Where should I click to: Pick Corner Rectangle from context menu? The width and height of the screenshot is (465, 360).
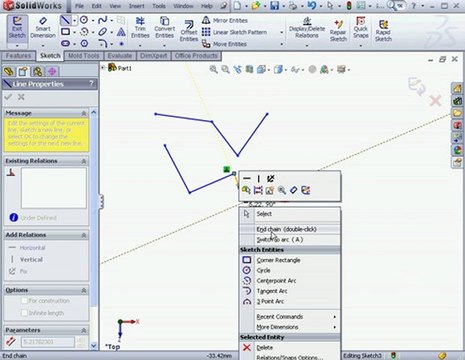click(290, 260)
